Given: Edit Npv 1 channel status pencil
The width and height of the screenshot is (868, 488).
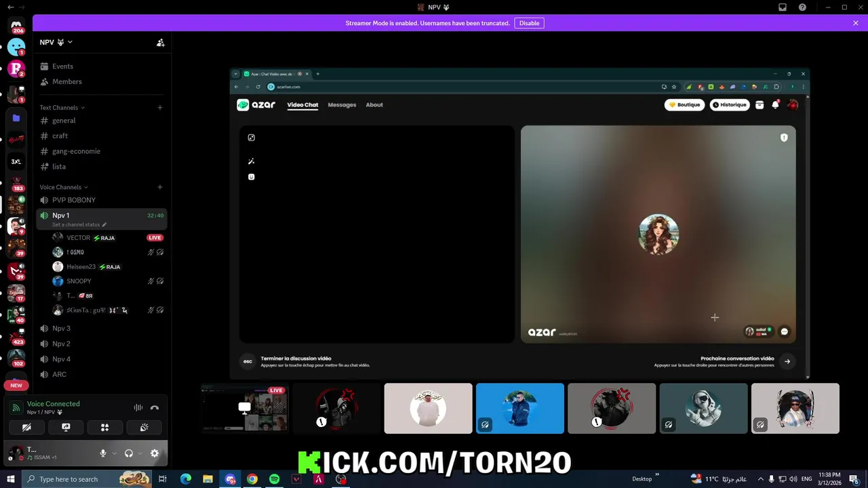Looking at the screenshot, I should click(104, 224).
